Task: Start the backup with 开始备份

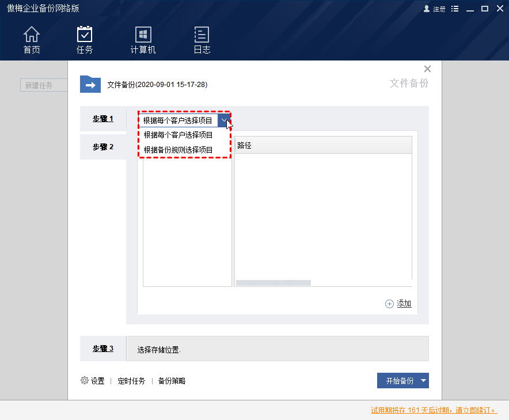Action: (400, 380)
